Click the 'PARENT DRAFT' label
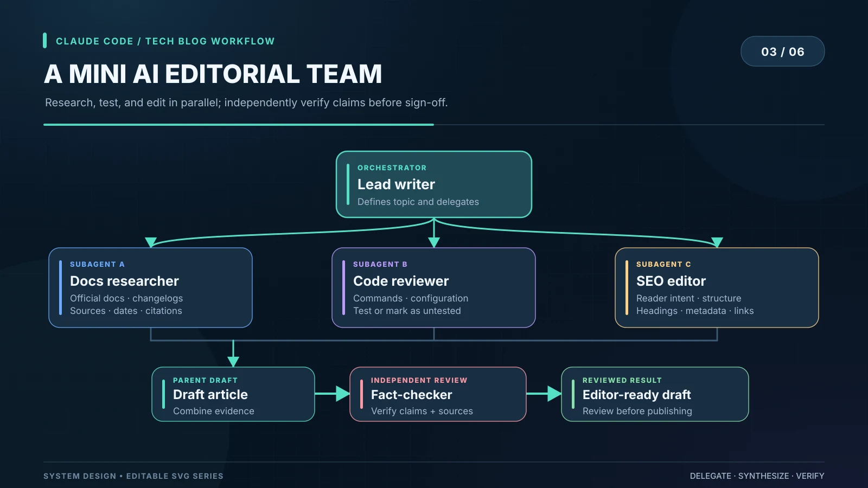Image resolution: width=868 pixels, height=488 pixels. pos(205,380)
